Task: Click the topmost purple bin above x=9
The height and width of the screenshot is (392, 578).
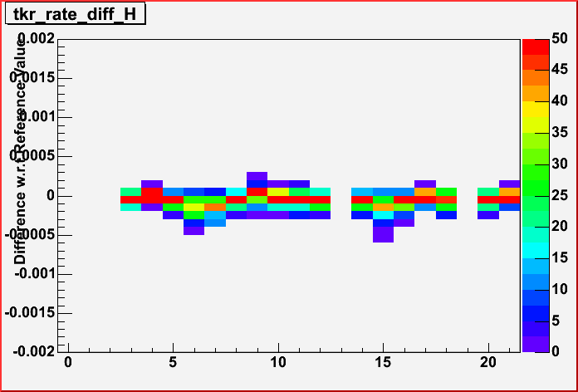Action: [257, 176]
